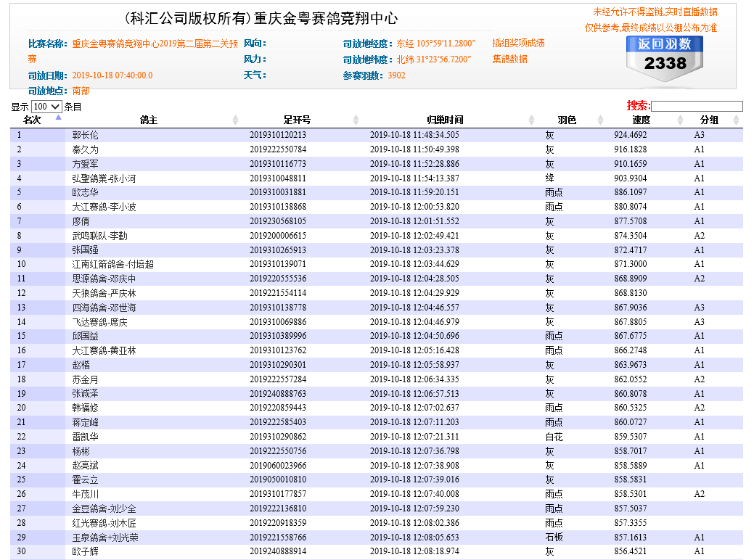This screenshot has width=754, height=560.
Task: Focus the 搜索 search input field
Action: coord(697,106)
